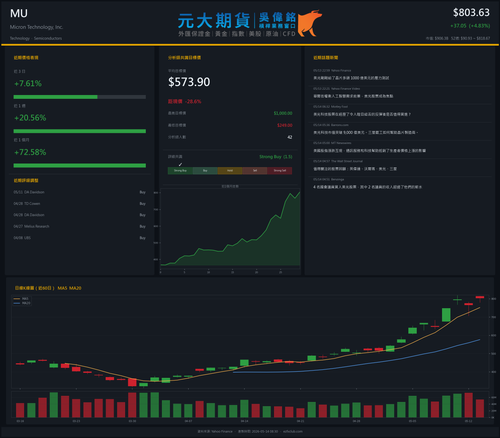Select the TD Cowen rating row
This screenshot has height=438, width=500.
point(80,203)
